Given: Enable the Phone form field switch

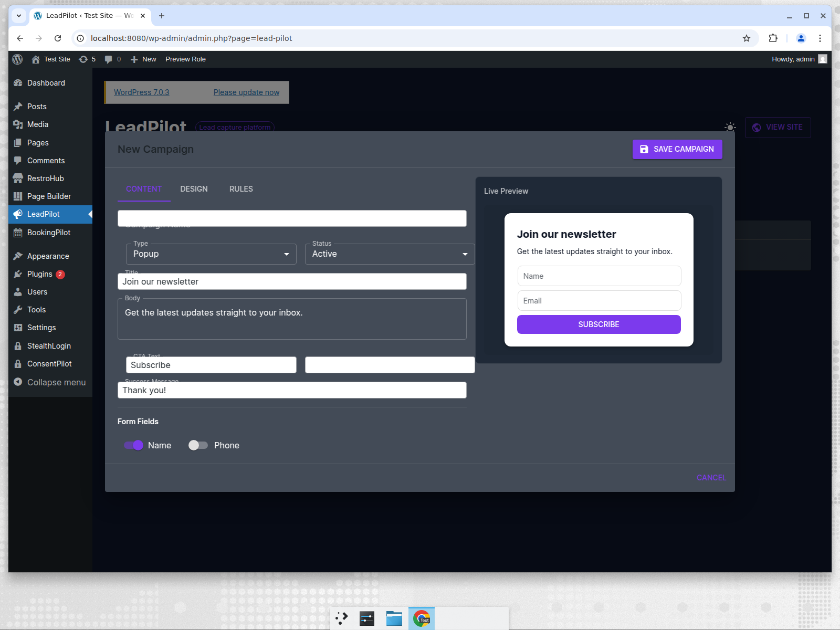Looking at the screenshot, I should (x=198, y=445).
